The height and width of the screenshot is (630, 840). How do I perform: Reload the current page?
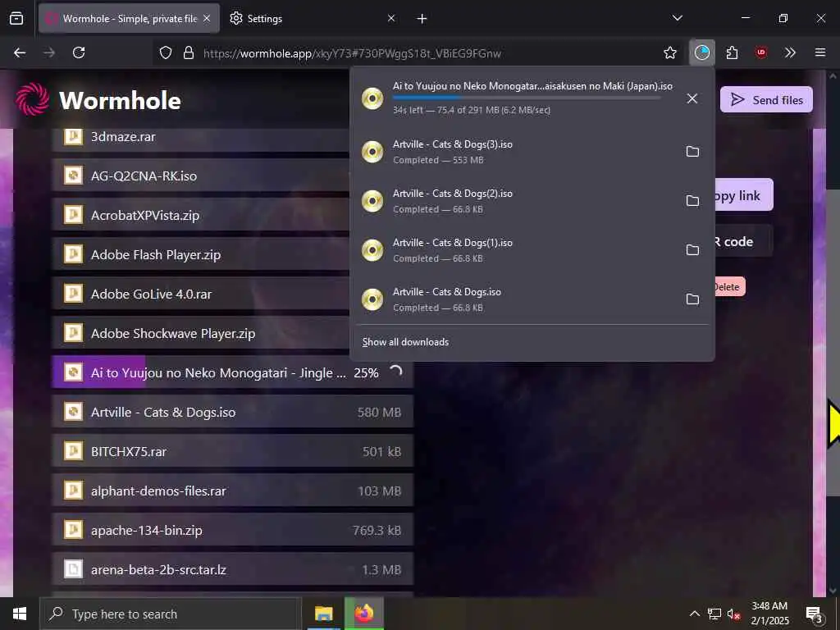79,52
